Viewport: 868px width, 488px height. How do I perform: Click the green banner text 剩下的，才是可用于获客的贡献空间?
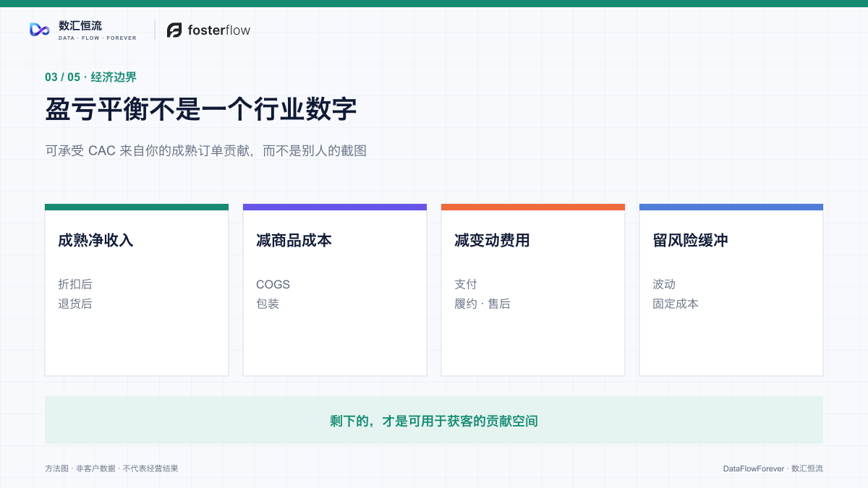[x=434, y=421]
